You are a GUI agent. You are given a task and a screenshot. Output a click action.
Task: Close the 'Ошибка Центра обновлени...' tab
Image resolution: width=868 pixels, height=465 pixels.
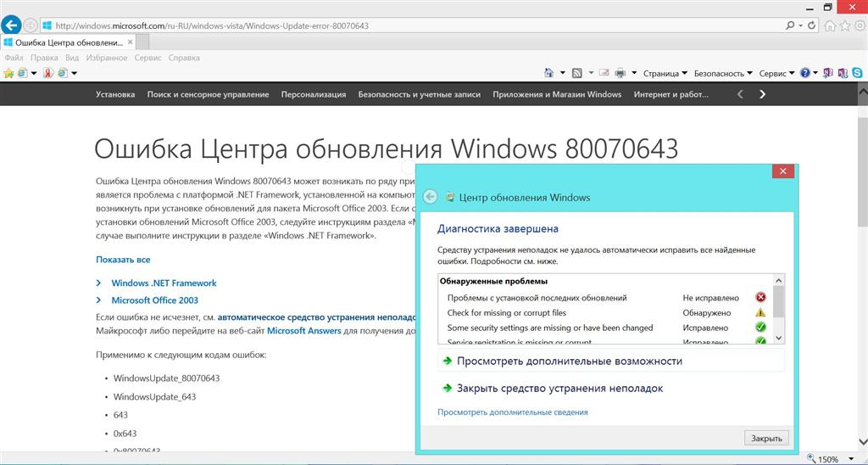click(130, 42)
